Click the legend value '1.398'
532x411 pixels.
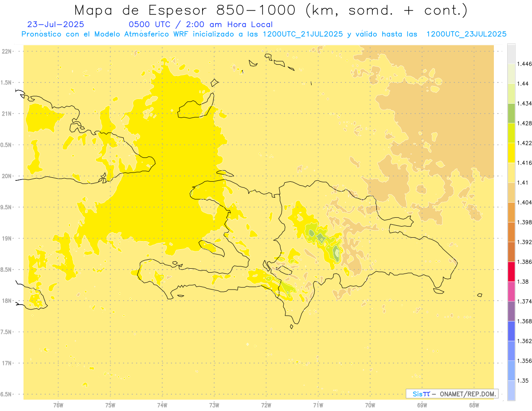[x=524, y=222]
